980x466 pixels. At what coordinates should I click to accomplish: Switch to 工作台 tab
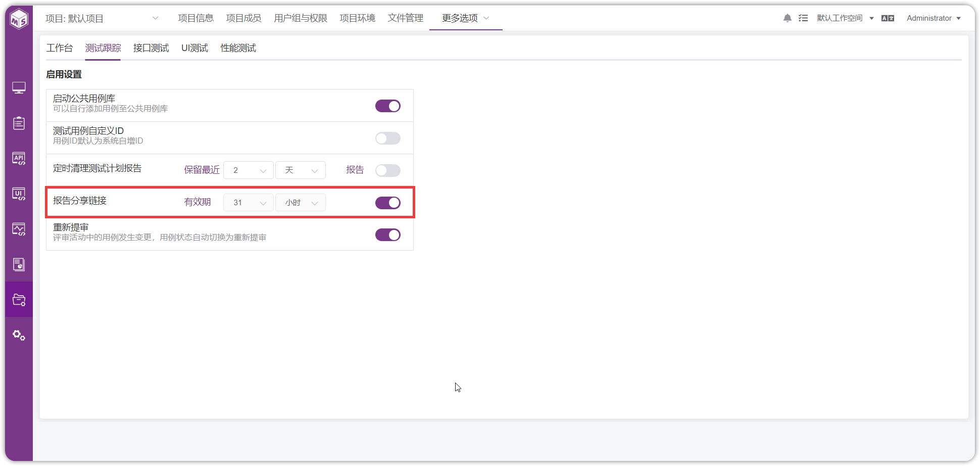(x=60, y=48)
